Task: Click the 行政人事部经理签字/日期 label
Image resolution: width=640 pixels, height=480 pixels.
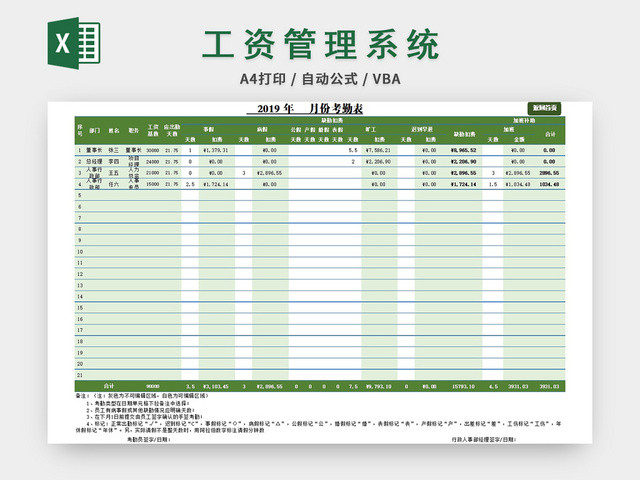Action: click(484, 440)
